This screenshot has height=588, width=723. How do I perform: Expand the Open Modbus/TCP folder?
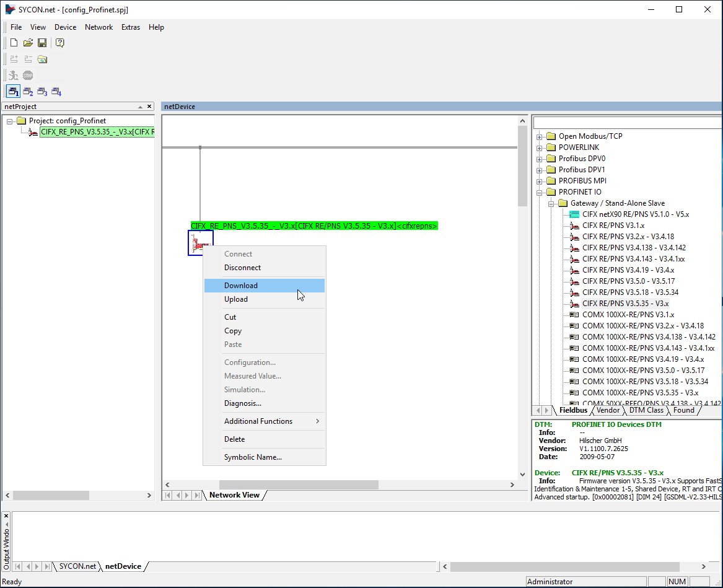click(x=540, y=136)
